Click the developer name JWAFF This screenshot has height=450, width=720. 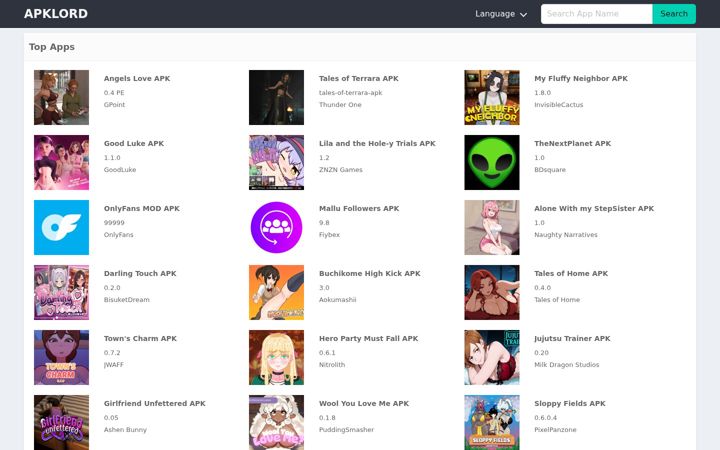[113, 365]
